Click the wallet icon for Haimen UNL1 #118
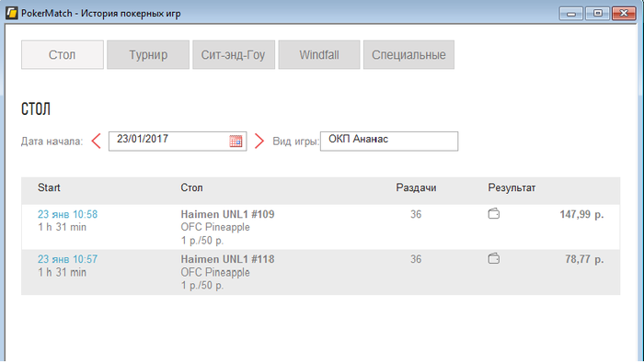 tap(494, 259)
